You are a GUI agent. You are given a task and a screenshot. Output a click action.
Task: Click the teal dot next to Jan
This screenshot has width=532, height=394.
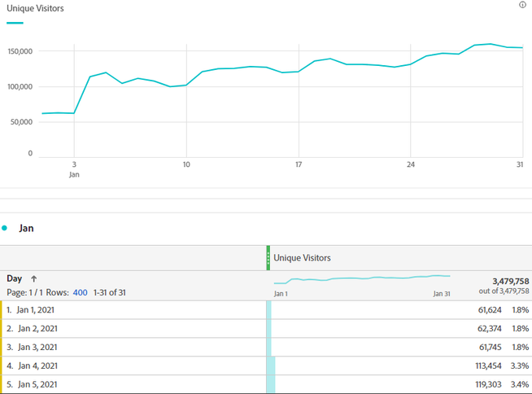(x=5, y=229)
